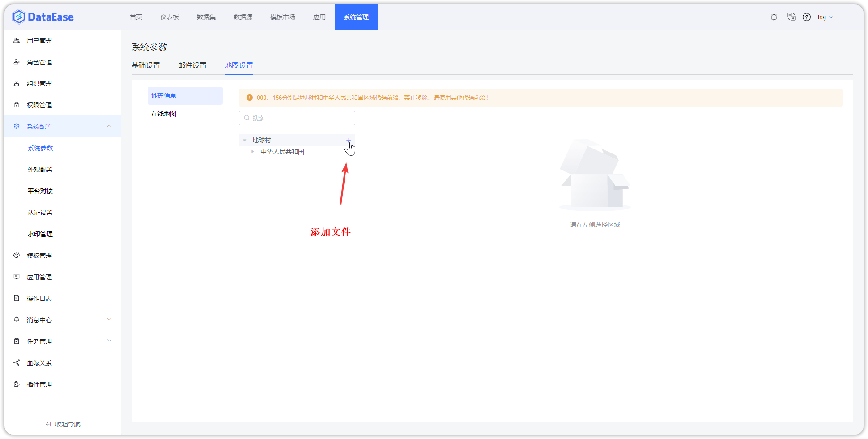Collapse the 系统配置 menu chevron

[x=109, y=126]
